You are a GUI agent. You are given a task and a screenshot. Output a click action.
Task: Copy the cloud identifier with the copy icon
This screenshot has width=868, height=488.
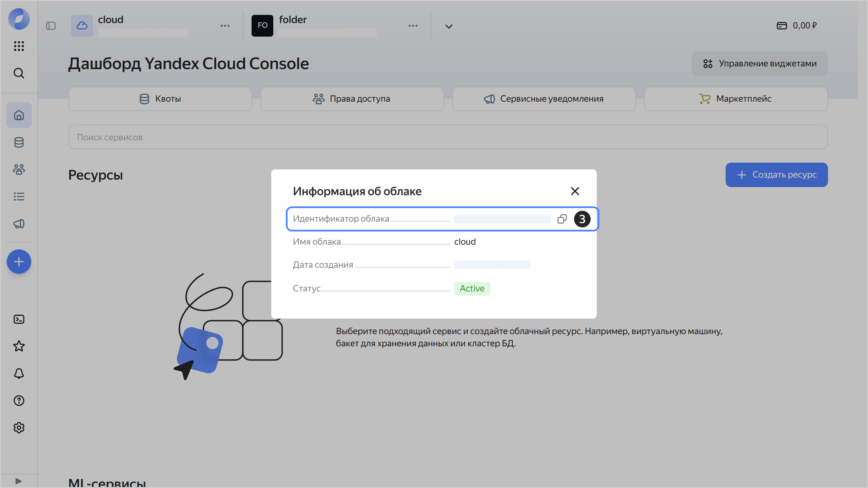(x=562, y=219)
